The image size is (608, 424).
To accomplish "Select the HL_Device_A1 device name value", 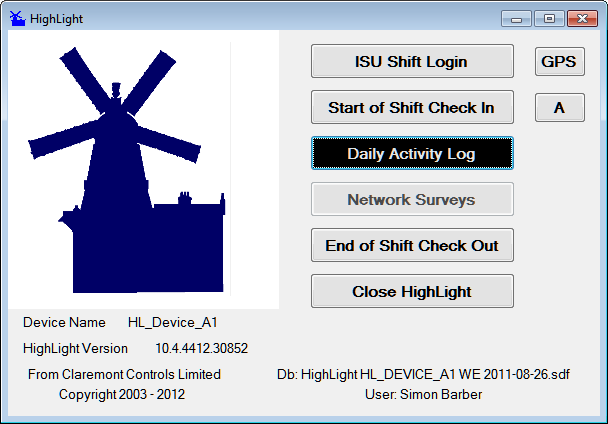I will pyautogui.click(x=172, y=323).
